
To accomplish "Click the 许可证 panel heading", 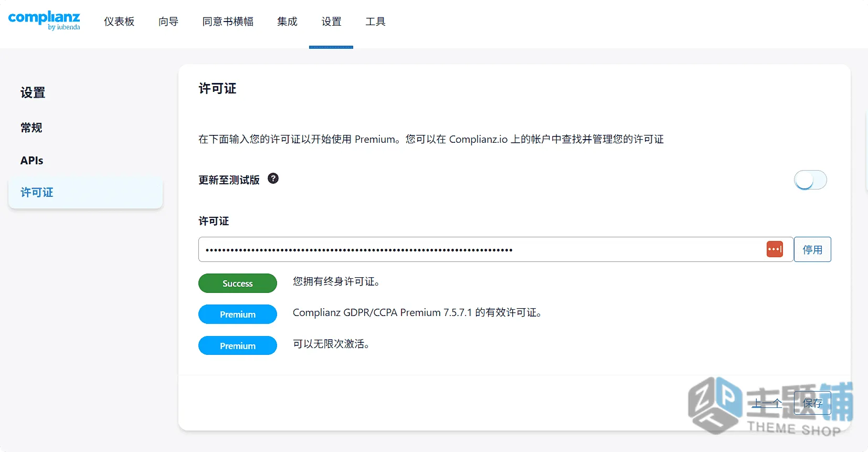I will pos(217,89).
